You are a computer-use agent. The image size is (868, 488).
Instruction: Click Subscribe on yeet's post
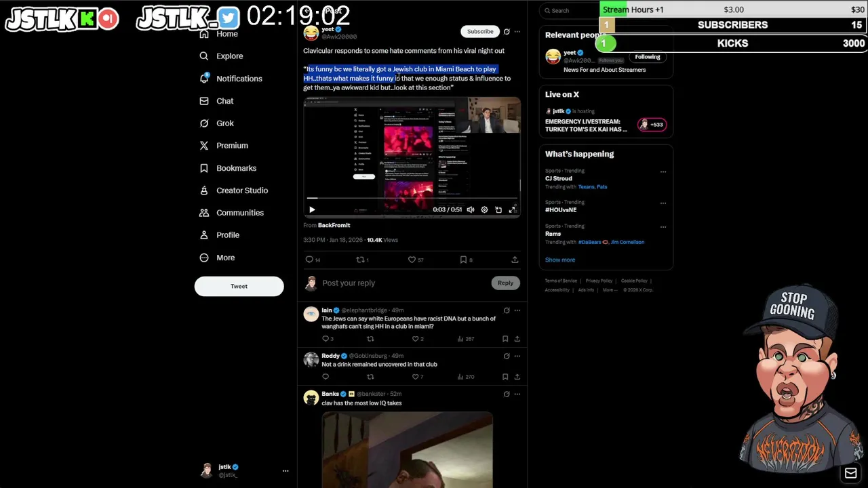click(x=480, y=31)
